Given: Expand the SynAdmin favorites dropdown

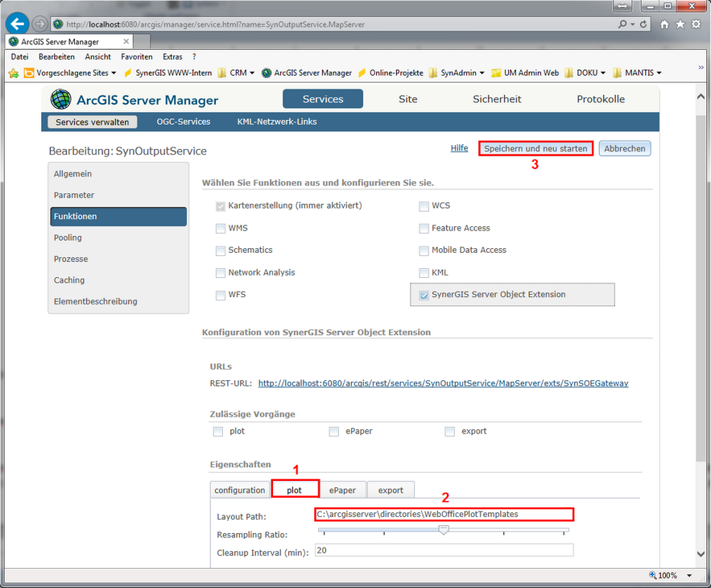Looking at the screenshot, I should click(482, 72).
